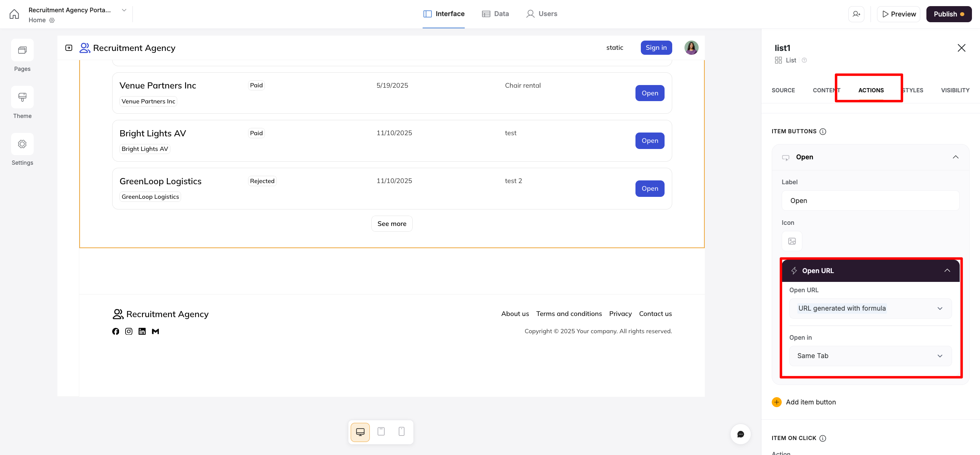Click the See more button
The image size is (980, 455).
[x=392, y=224]
